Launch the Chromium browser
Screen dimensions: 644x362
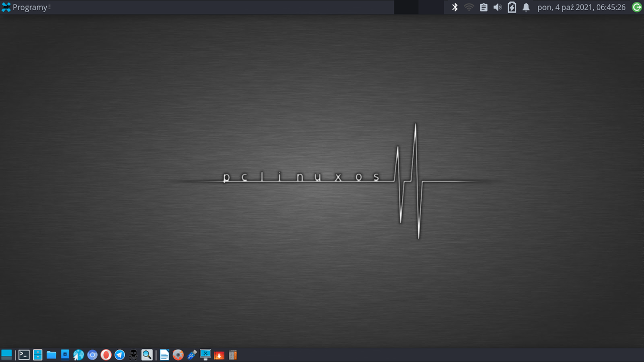point(92,355)
